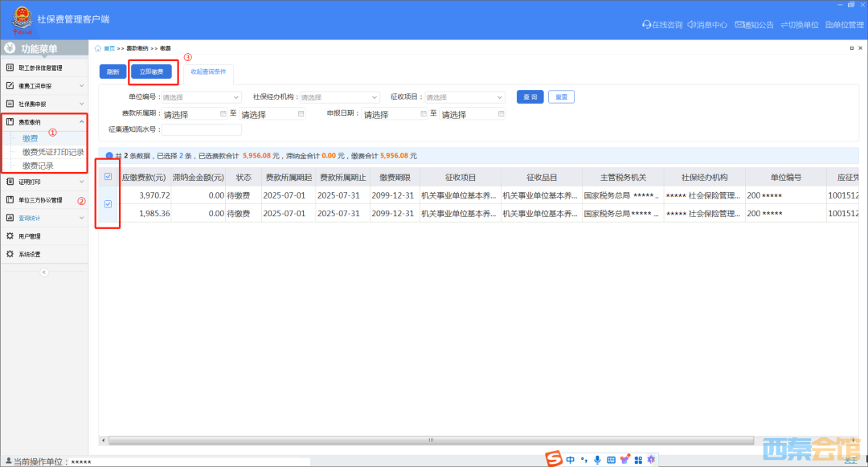Open 单位管理 in top bar
Image resolution: width=868 pixels, height=467 pixels.
click(829, 25)
